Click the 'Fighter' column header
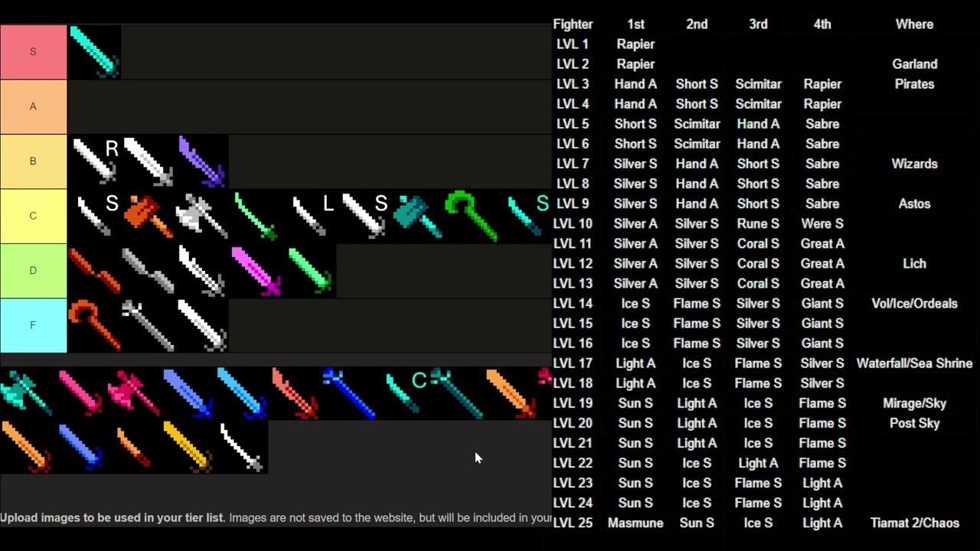 coord(573,24)
